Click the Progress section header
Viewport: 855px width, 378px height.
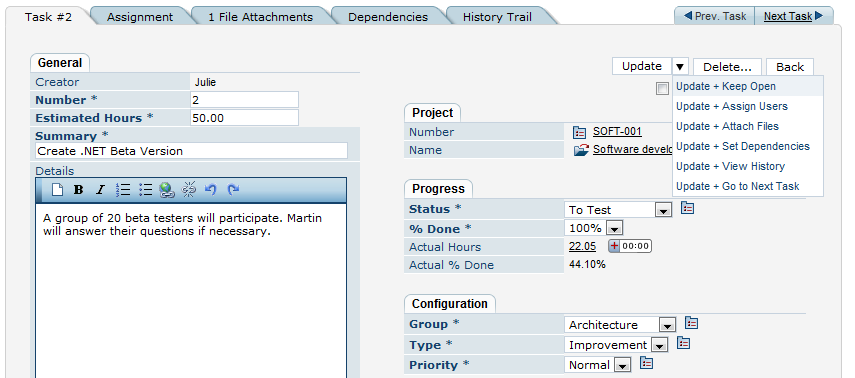[438, 189]
